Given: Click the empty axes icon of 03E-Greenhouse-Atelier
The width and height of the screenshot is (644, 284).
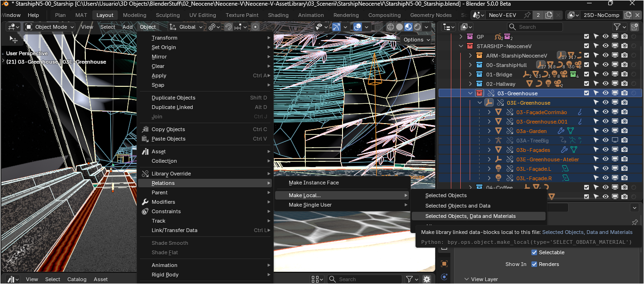Looking at the screenshot, I should coord(498,159).
